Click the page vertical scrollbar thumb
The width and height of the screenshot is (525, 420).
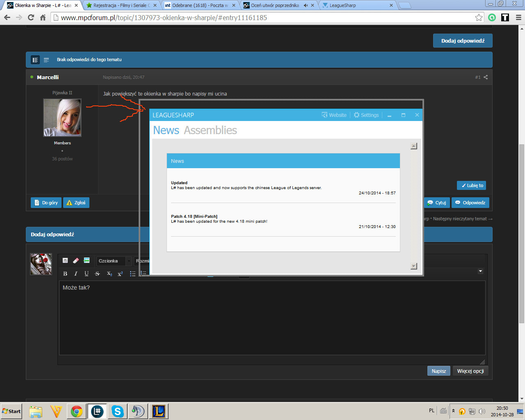click(x=522, y=234)
